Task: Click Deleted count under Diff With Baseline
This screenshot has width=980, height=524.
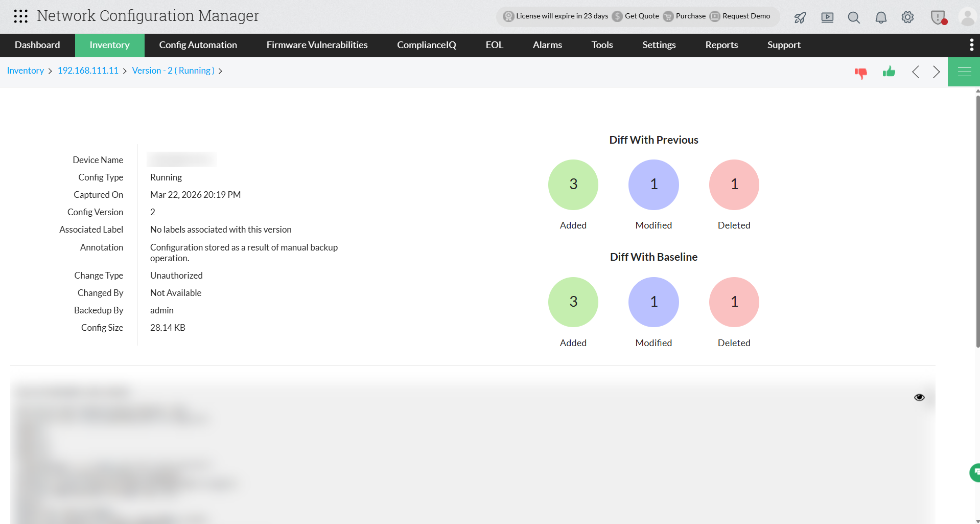Action: coord(734,302)
